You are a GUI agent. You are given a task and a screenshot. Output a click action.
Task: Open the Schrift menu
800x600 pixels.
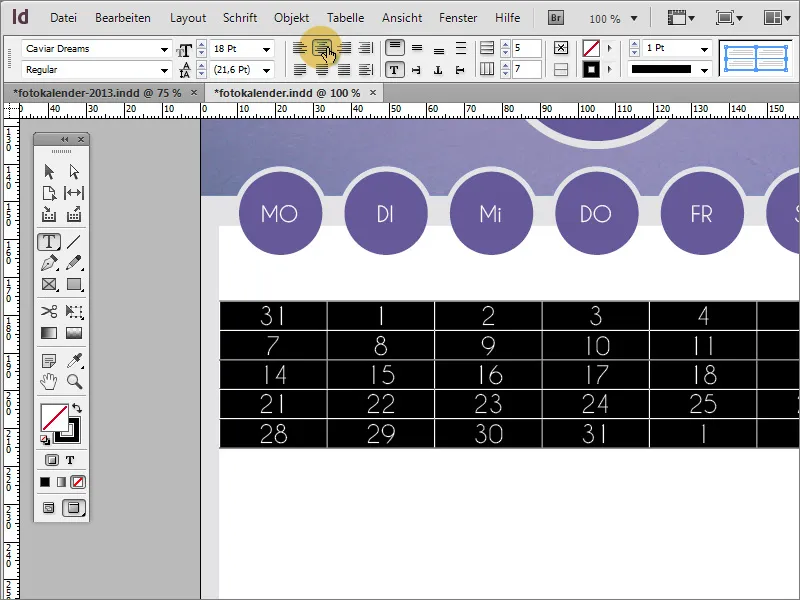tap(240, 18)
